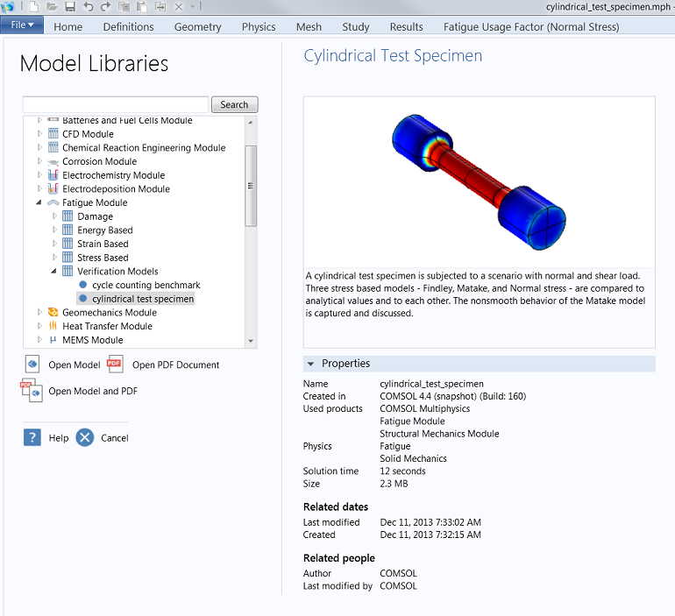
Task: Click the tree scrollbar down arrow
Action: [x=251, y=341]
